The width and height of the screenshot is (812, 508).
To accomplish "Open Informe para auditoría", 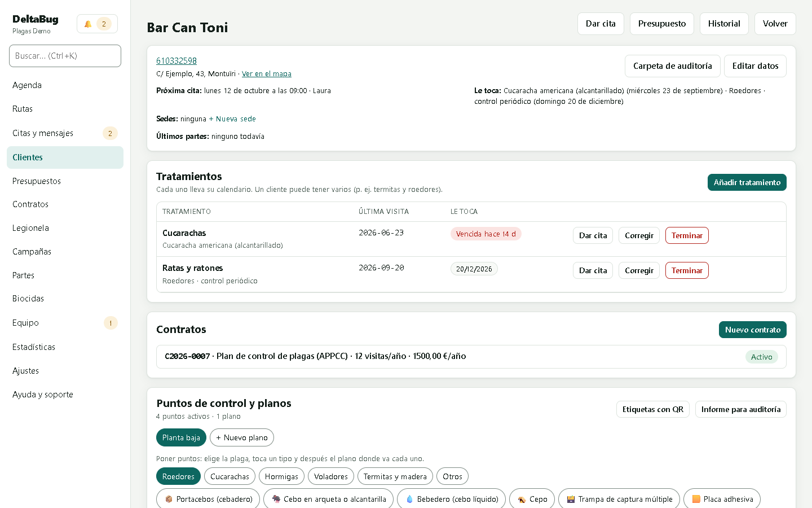I will pyautogui.click(x=741, y=409).
